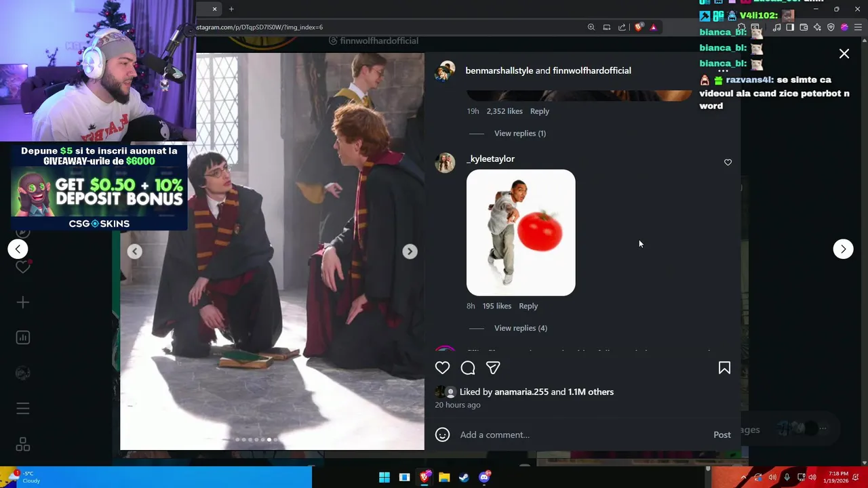
Task: Open the Brave Shields lion icon
Action: pos(638,27)
